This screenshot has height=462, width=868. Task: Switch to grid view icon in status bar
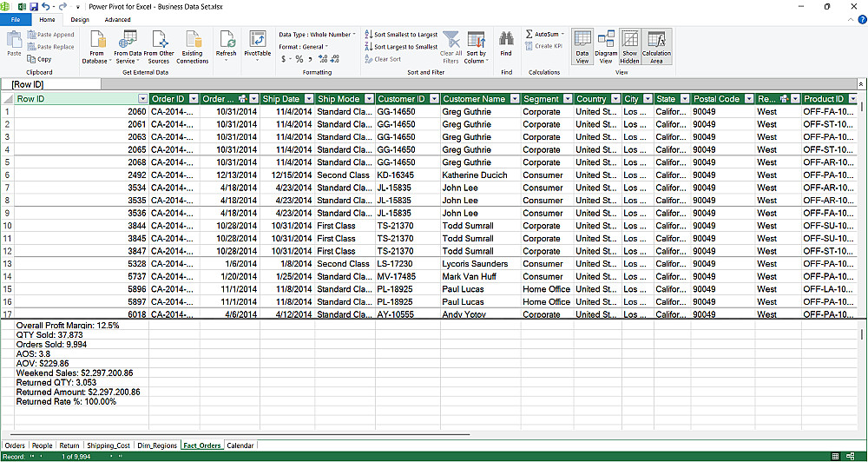click(x=835, y=456)
